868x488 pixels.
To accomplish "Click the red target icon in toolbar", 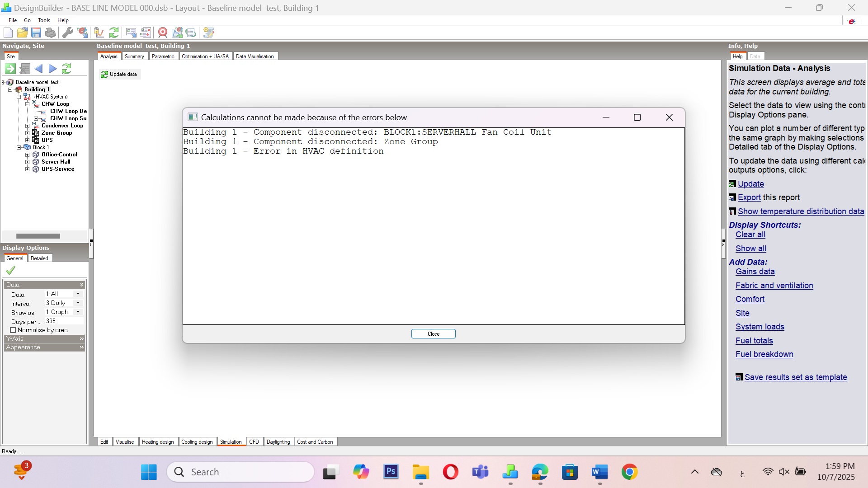I will point(163,33).
